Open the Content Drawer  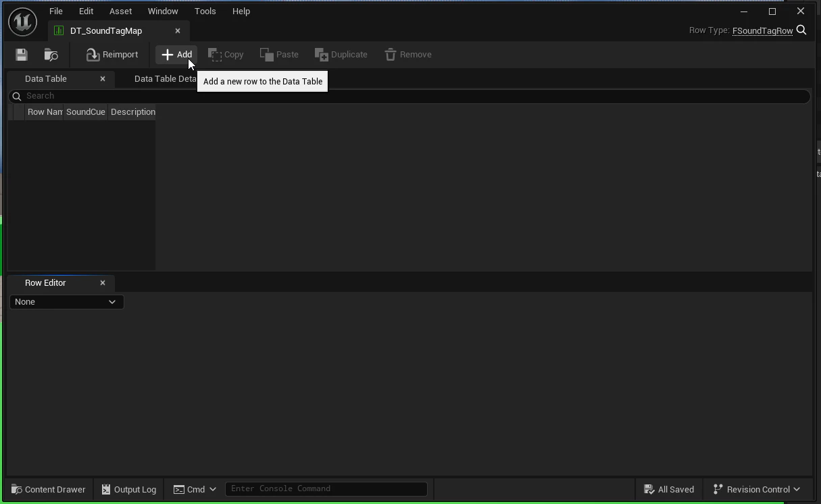(x=49, y=490)
